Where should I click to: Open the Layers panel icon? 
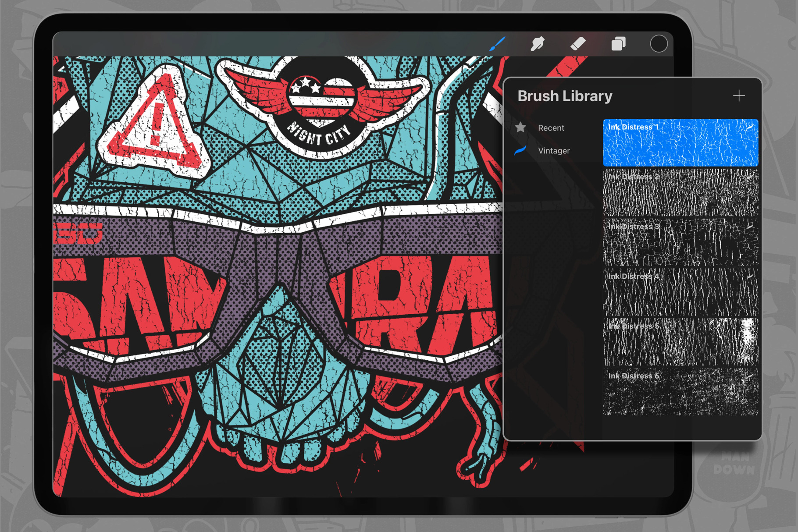(618, 44)
